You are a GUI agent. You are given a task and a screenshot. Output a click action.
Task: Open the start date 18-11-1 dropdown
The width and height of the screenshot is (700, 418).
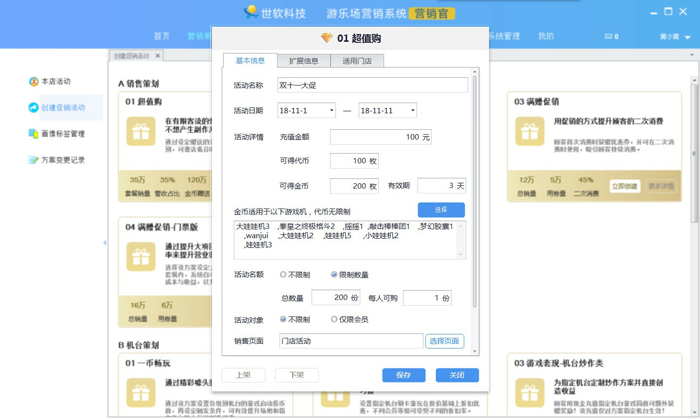[x=306, y=111]
